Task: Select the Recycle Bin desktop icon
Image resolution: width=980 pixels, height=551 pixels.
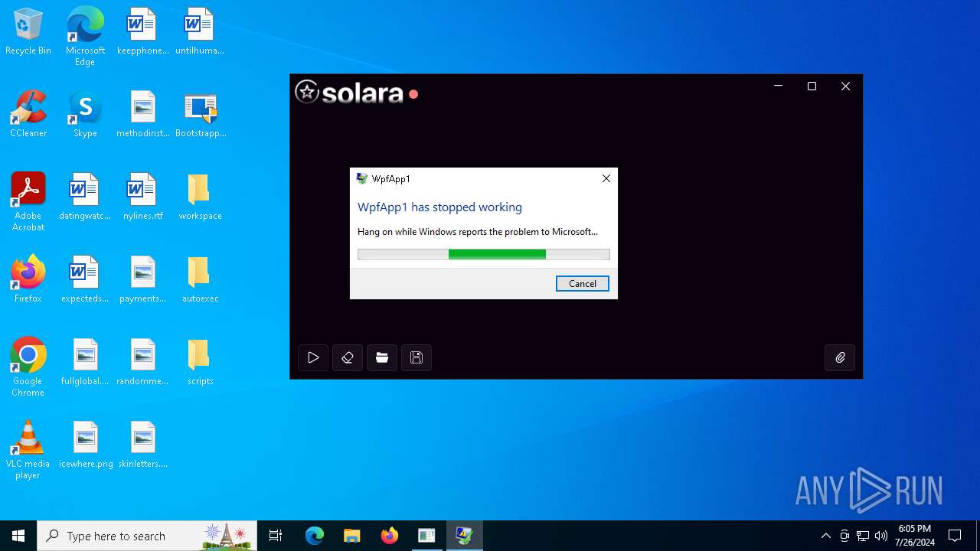Action: [28, 32]
